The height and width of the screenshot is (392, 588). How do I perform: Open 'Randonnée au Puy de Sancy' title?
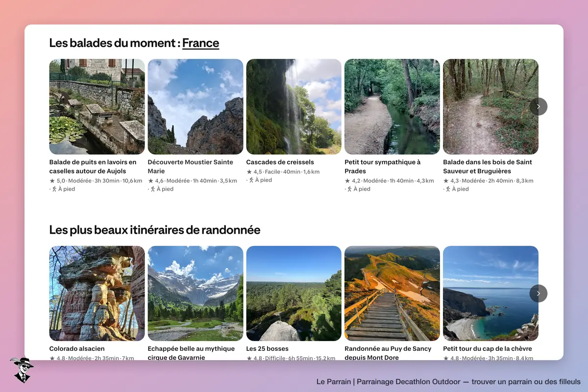click(388, 353)
